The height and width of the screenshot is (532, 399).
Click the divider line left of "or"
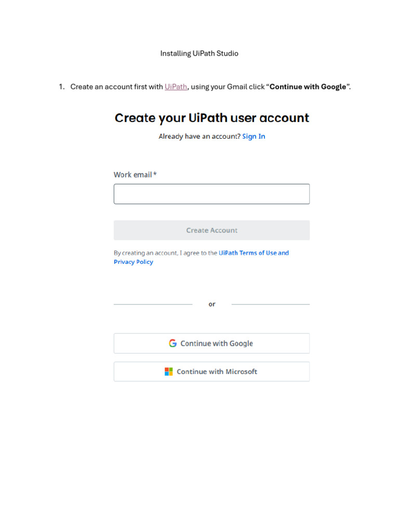[153, 304]
